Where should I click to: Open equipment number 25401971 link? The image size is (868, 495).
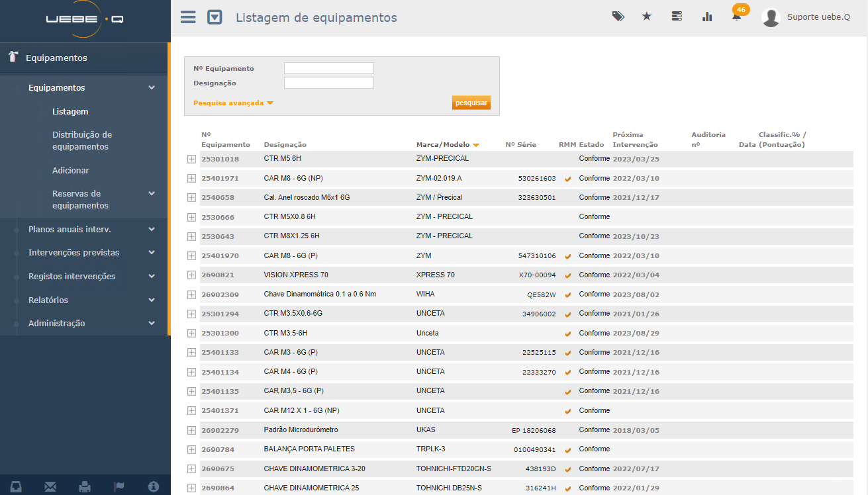[220, 179]
